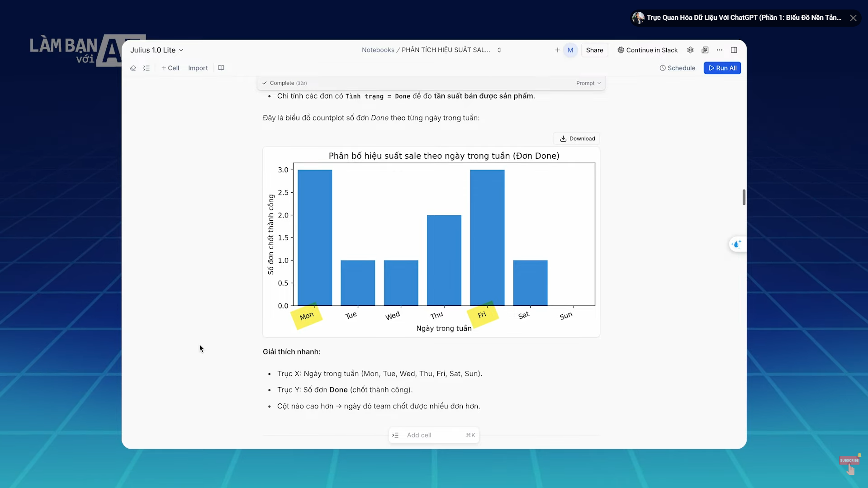This screenshot has height=488, width=868.
Task: Open the notebook documentation book icon
Action: pyautogui.click(x=221, y=68)
